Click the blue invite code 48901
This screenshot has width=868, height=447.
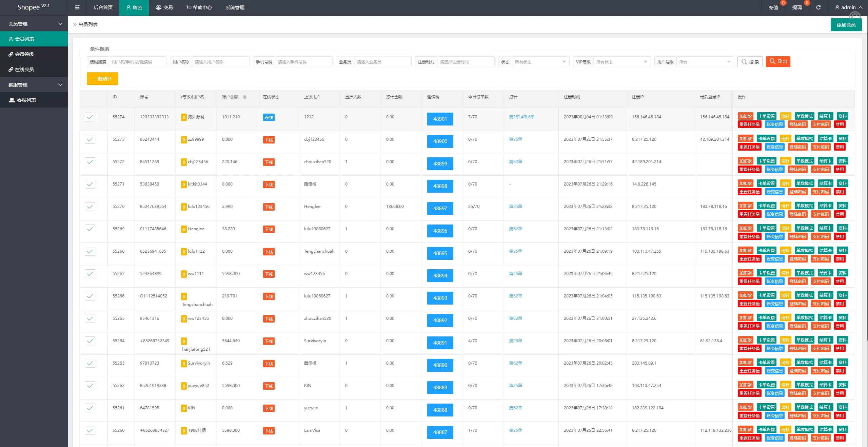point(440,119)
